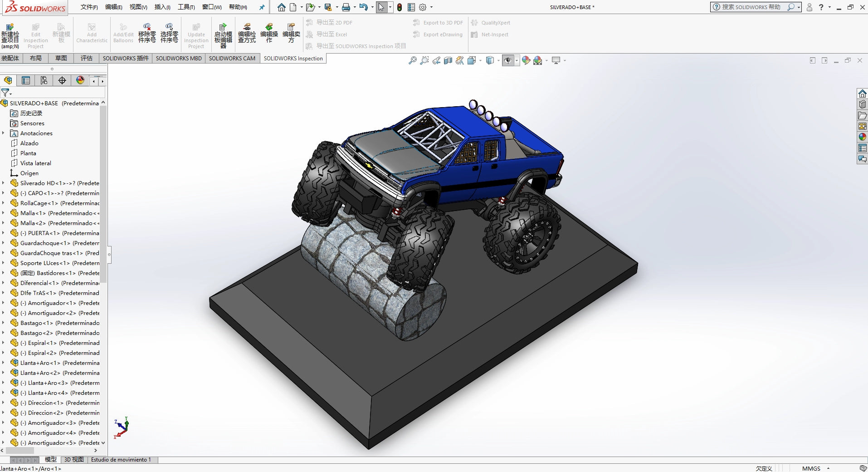This screenshot has height=472, width=868.
Task: Pin the menu bar with pushpin
Action: [262, 7]
